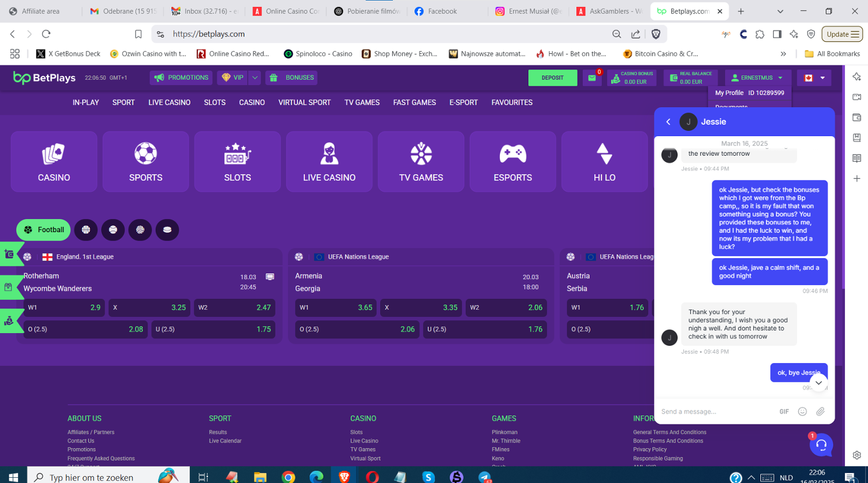Select the basketball sport filter icon

pyautogui.click(x=86, y=230)
